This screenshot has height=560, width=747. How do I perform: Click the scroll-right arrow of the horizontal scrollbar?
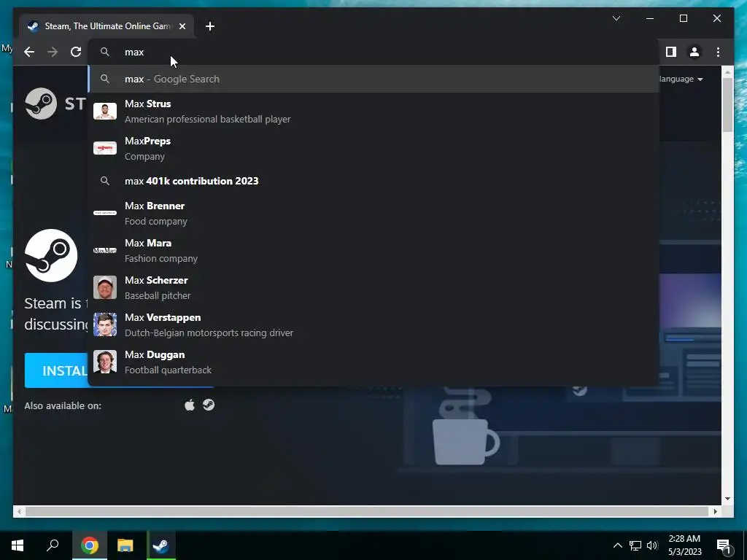point(716,511)
